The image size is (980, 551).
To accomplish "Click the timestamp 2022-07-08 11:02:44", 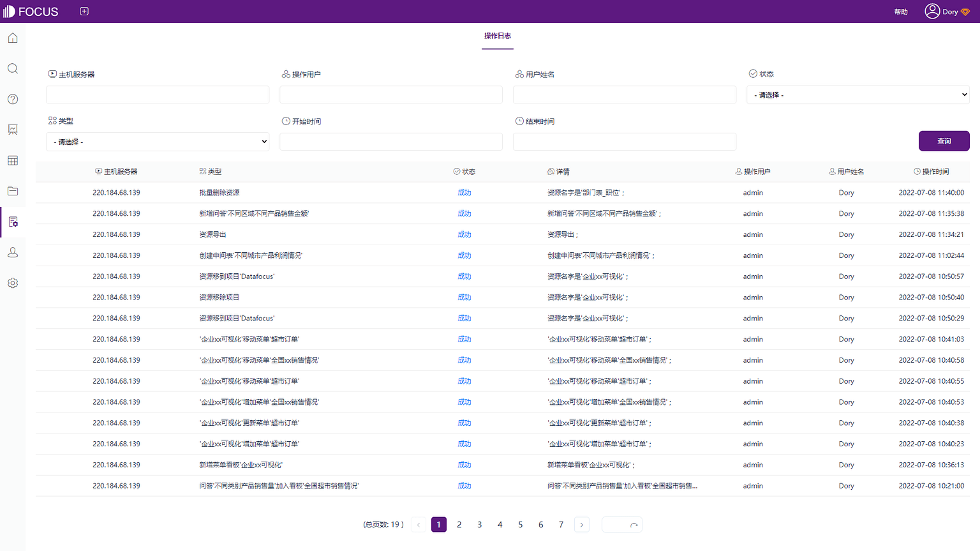I will [x=932, y=256].
